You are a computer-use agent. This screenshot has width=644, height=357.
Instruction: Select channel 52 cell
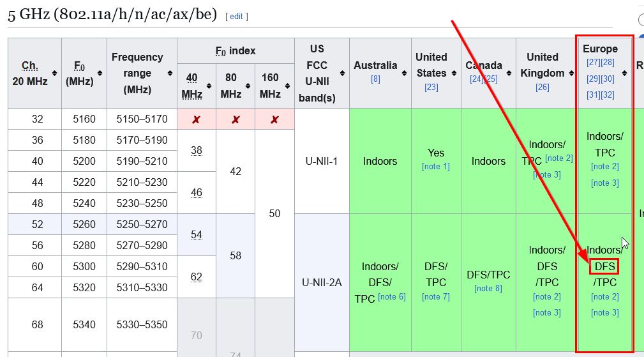tap(35, 224)
